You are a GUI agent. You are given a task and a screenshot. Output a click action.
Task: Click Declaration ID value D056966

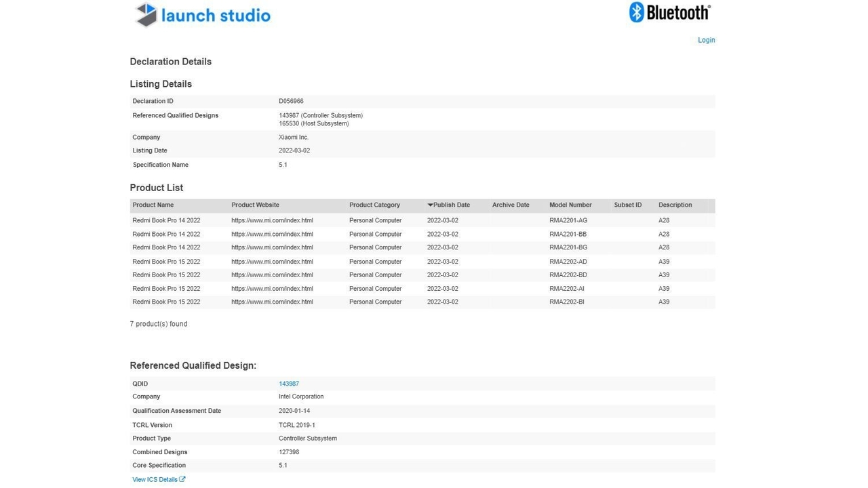point(291,101)
